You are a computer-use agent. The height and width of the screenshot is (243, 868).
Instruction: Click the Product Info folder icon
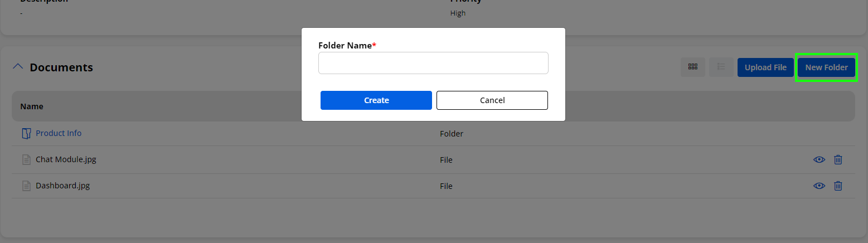pyautogui.click(x=26, y=134)
